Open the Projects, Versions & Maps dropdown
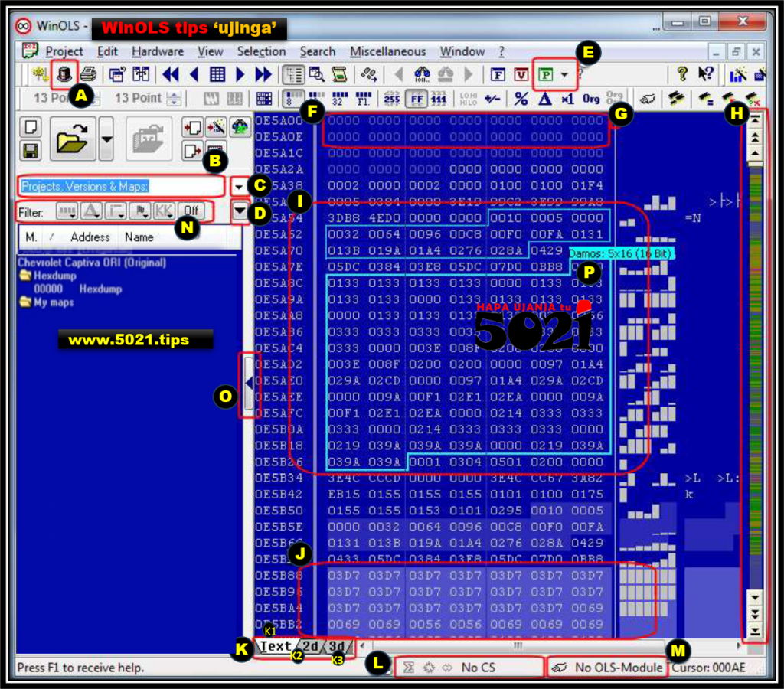Image resolution: width=784 pixels, height=689 pixels. (x=240, y=186)
